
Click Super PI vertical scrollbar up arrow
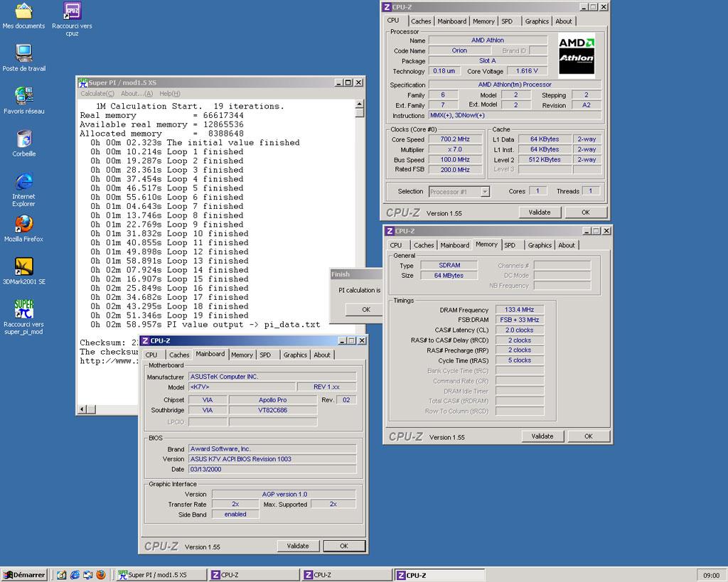(360, 104)
